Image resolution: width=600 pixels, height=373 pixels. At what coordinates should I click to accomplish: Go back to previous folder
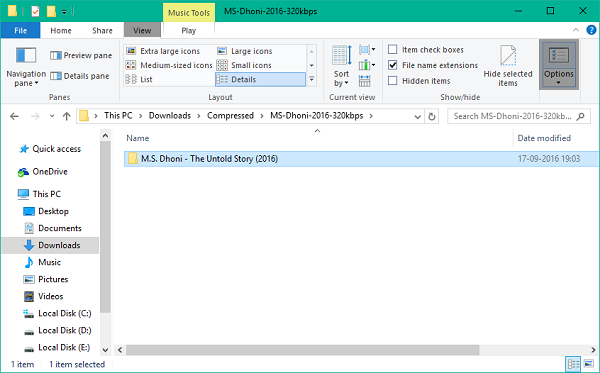point(15,116)
